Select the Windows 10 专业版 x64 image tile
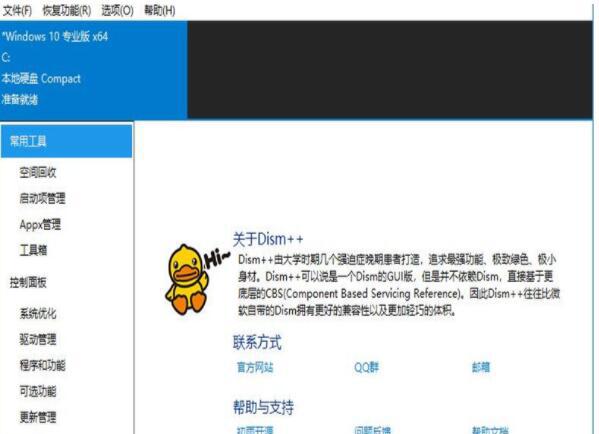 click(94, 70)
